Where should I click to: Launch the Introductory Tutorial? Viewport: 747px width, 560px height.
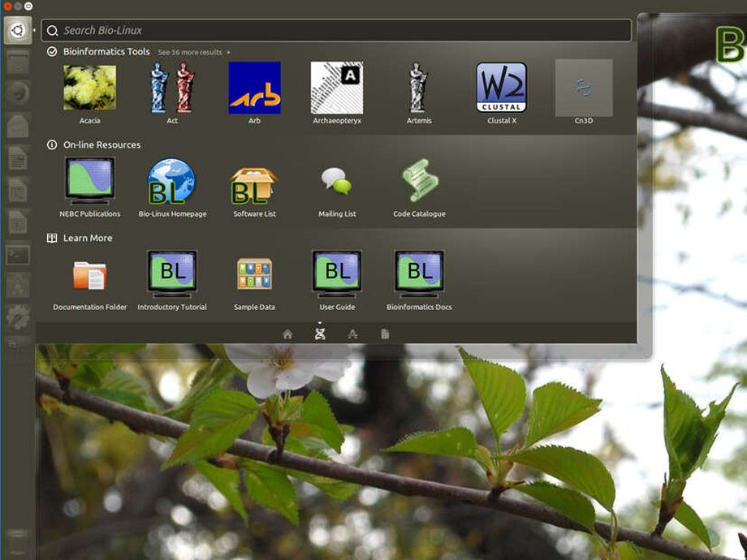[x=172, y=281]
